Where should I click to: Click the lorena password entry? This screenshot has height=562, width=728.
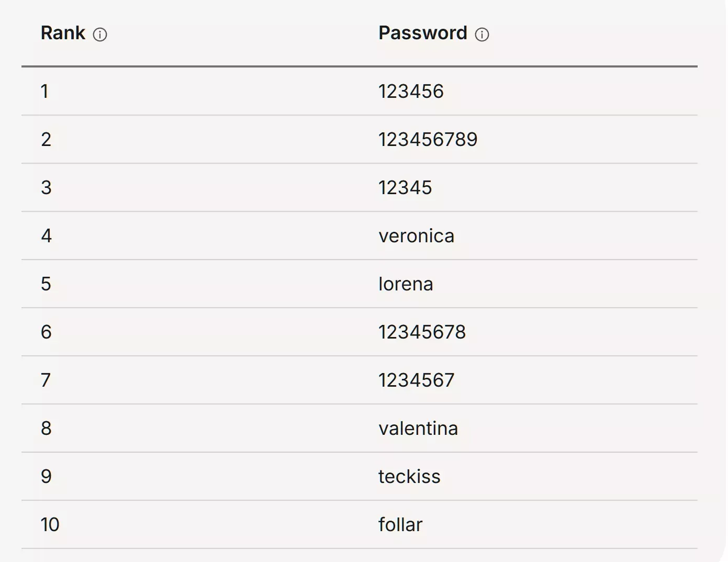tap(406, 284)
